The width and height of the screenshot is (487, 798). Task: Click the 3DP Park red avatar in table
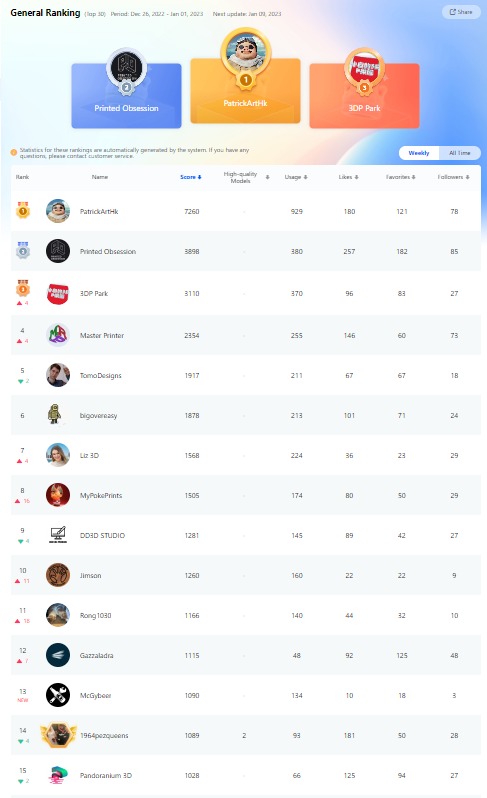58,294
